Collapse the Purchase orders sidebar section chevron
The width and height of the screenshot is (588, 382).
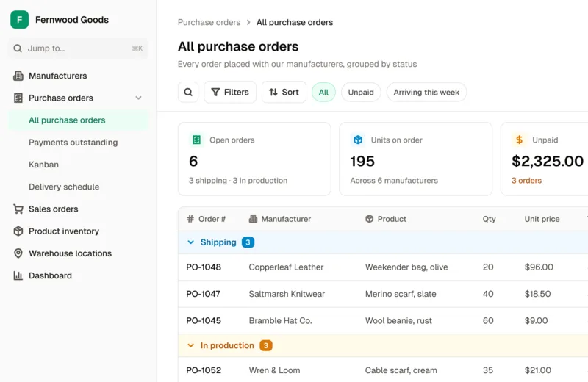[x=138, y=98]
